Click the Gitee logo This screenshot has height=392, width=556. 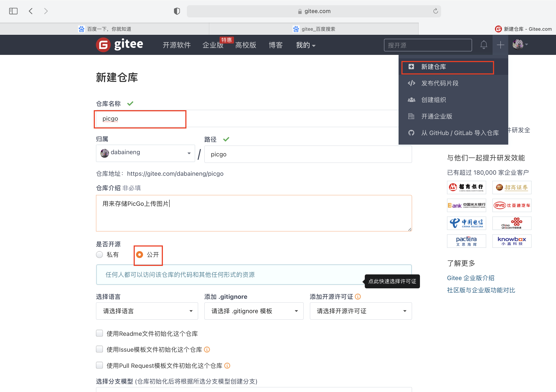(x=119, y=45)
